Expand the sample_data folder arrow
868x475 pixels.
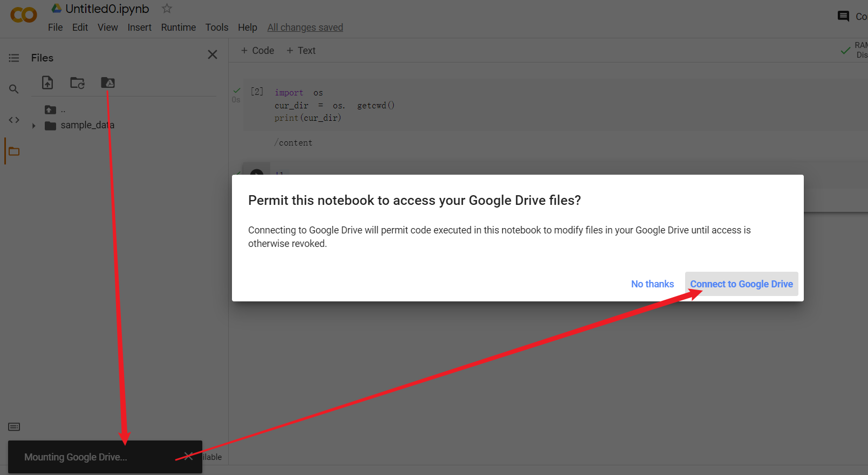click(33, 126)
